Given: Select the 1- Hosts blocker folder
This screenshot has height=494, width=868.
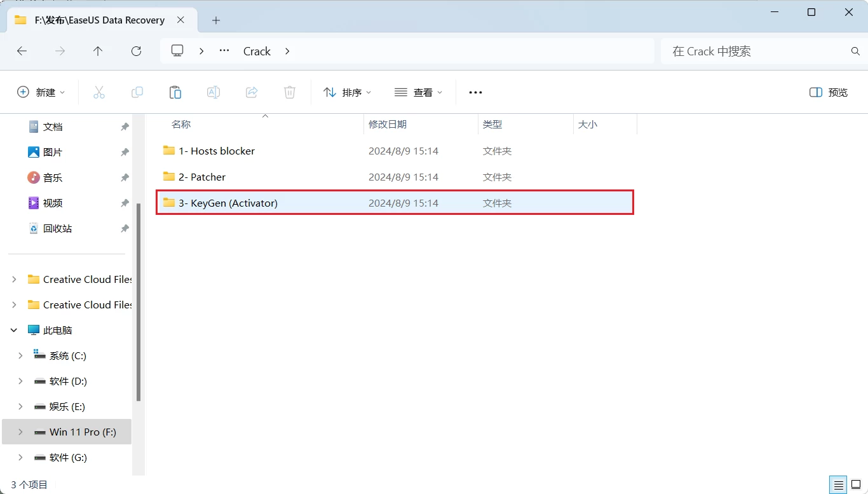Looking at the screenshot, I should tap(395, 151).
